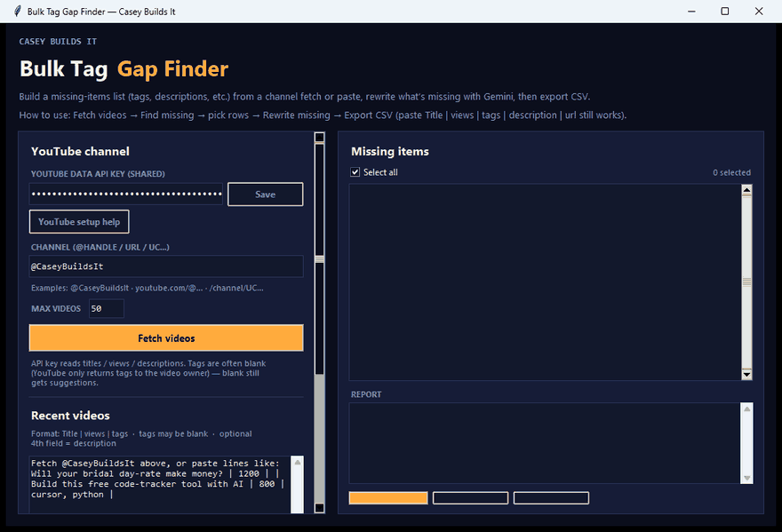
Task: Click the left panel scrollbar up arrow
Action: [x=320, y=137]
